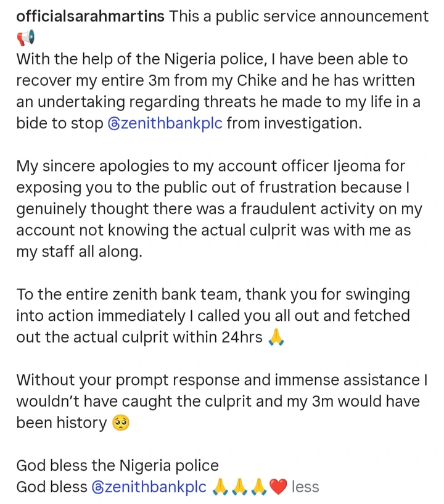444x504 pixels.
Task: Click the red heart emoji
Action: 279,487
